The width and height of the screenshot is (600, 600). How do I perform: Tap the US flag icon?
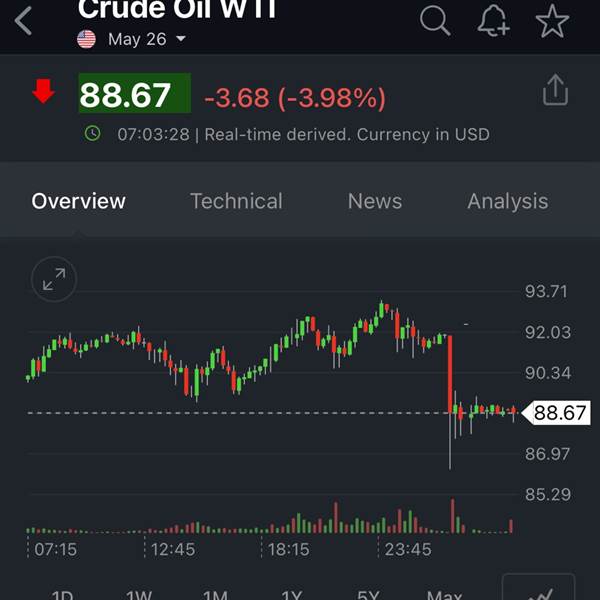(87, 39)
